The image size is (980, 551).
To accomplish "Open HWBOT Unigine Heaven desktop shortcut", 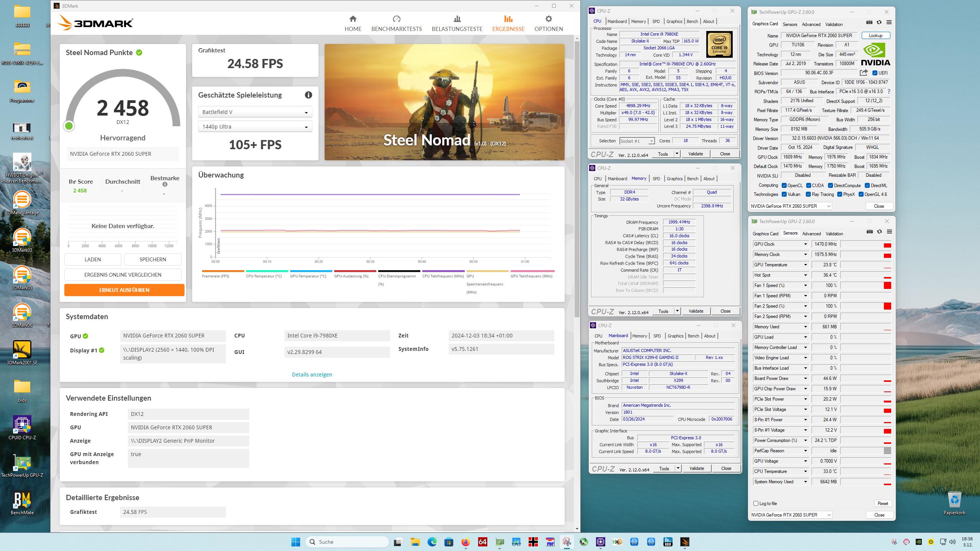I will 22,168.
